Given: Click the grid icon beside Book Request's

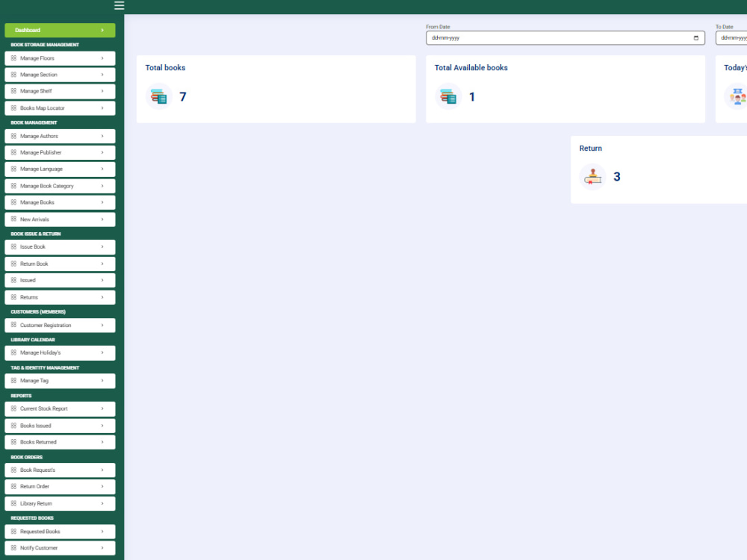Looking at the screenshot, I should coord(13,470).
